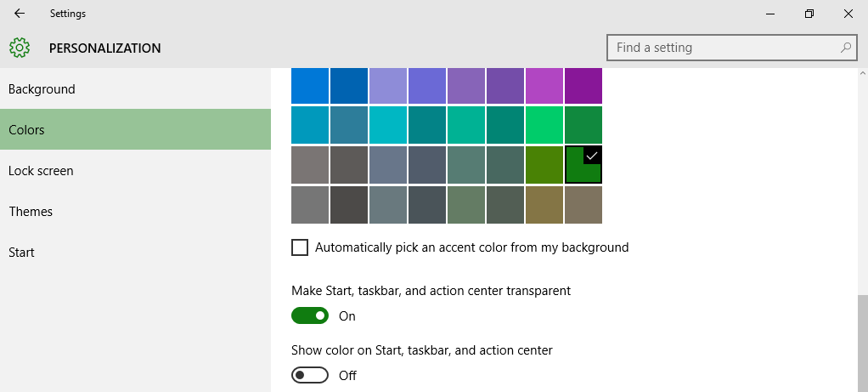Turn on Show color on Start toggle
This screenshot has height=392, width=868.
(310, 375)
